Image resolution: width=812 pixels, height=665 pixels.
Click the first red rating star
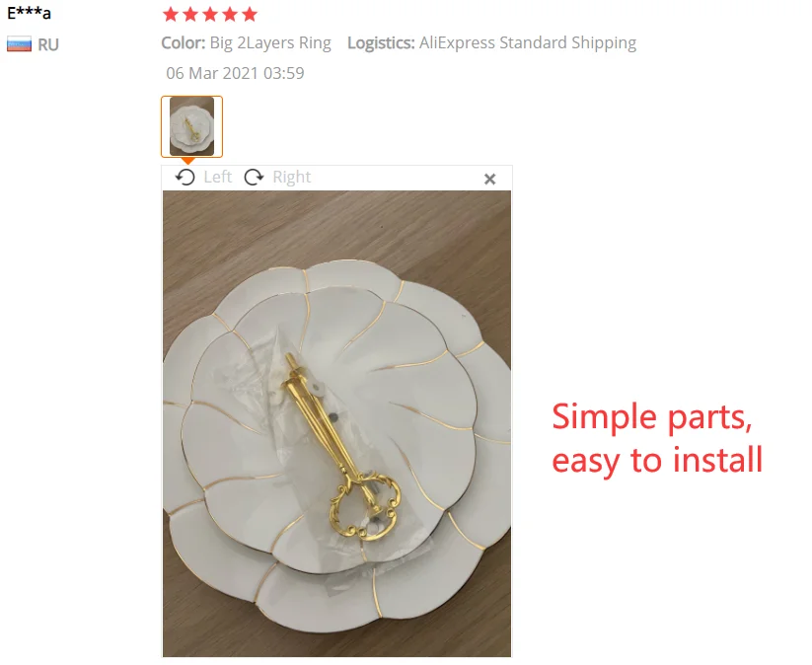click(171, 15)
